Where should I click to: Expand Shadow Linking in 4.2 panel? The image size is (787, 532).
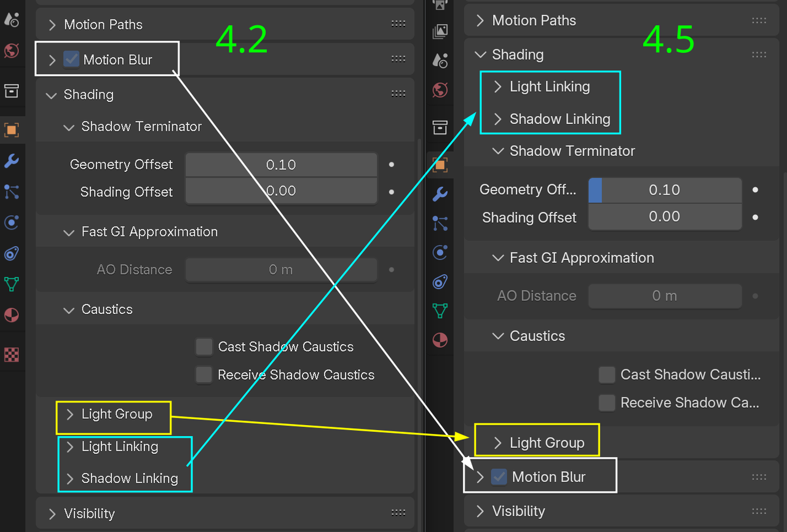point(69,479)
